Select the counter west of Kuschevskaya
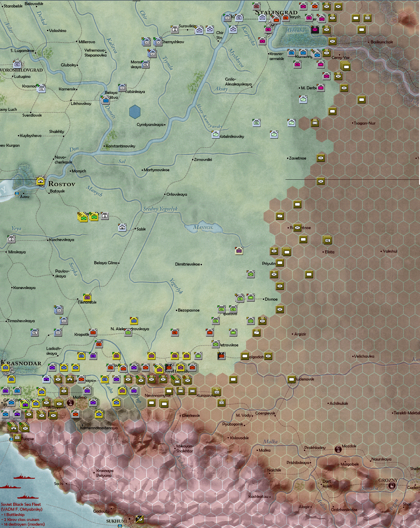 (11, 239)
